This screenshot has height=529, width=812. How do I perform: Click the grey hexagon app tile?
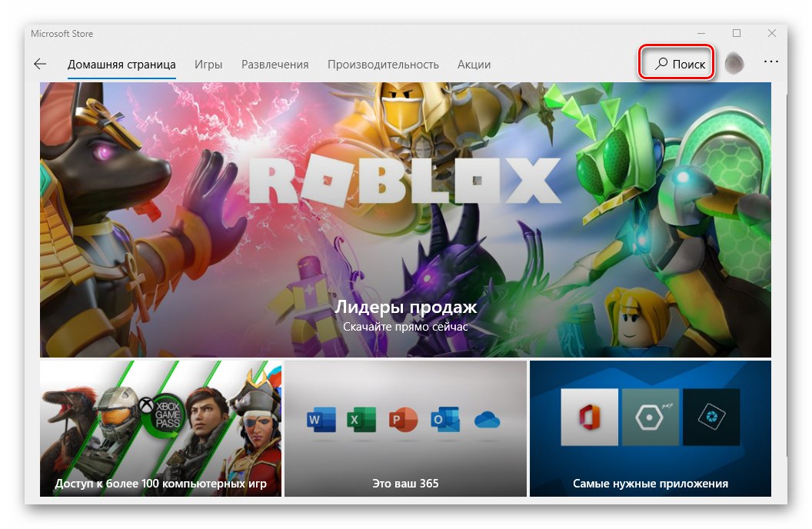(650, 417)
